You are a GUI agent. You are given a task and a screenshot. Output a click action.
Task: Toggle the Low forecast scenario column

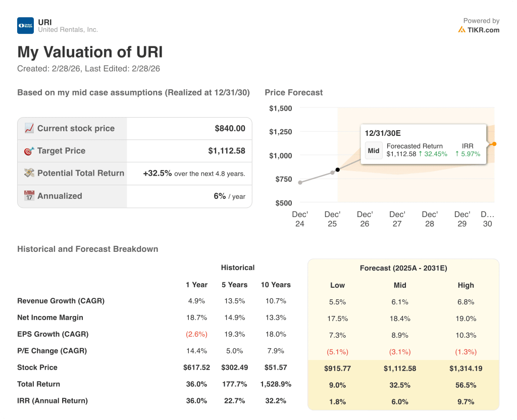click(x=337, y=285)
